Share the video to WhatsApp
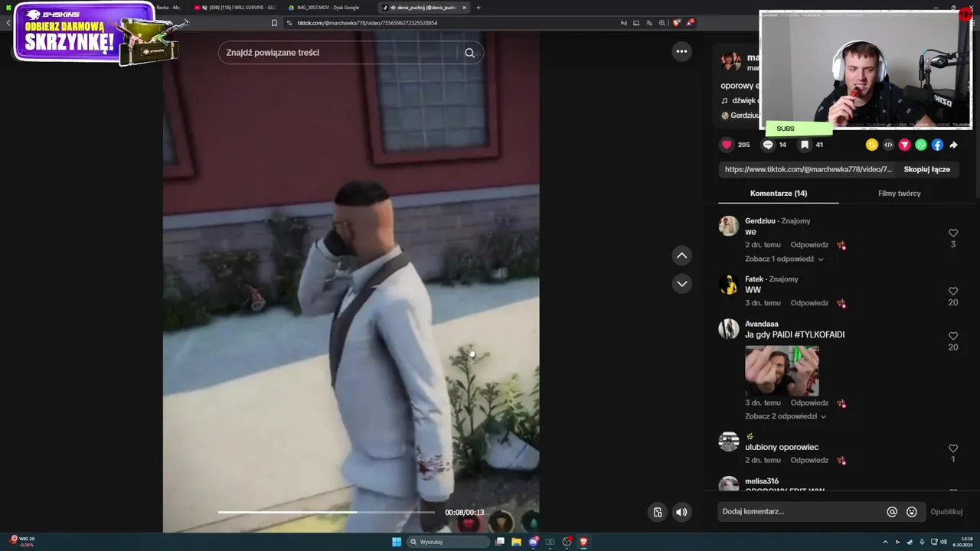Image resolution: width=980 pixels, height=551 pixels. click(x=921, y=145)
